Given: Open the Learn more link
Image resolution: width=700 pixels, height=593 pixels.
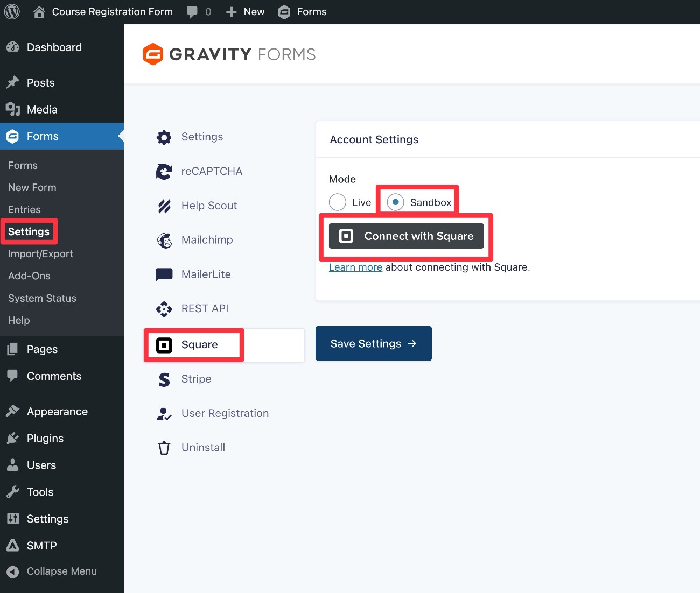Looking at the screenshot, I should point(355,267).
